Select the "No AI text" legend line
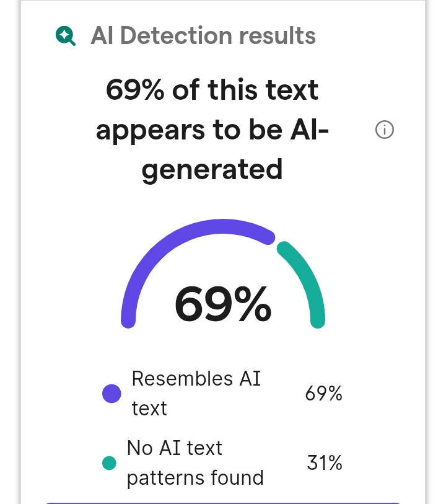The image size is (446, 504). (175, 448)
